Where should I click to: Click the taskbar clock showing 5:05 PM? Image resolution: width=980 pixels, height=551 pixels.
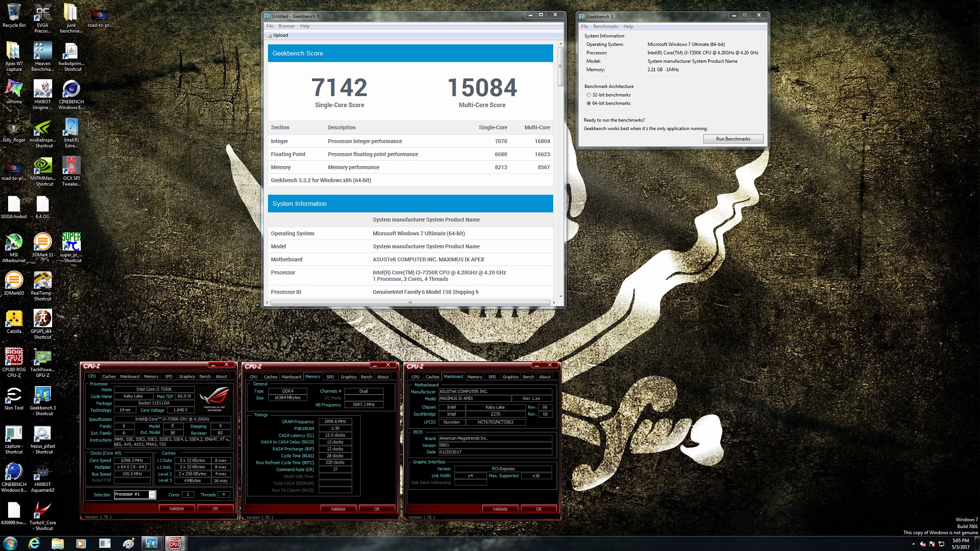[x=960, y=544]
